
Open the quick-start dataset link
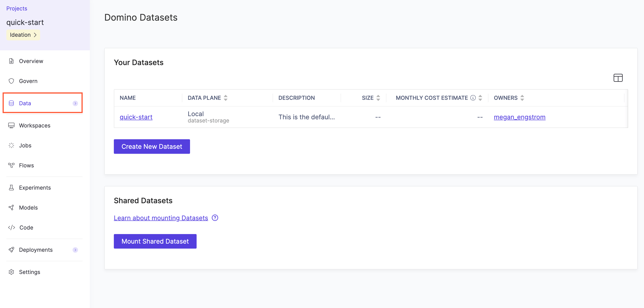point(136,117)
